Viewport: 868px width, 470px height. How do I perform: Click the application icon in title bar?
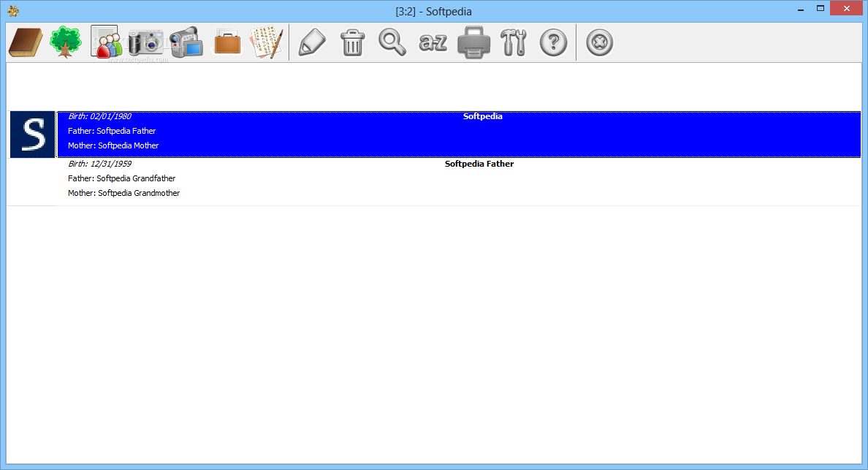(x=13, y=11)
